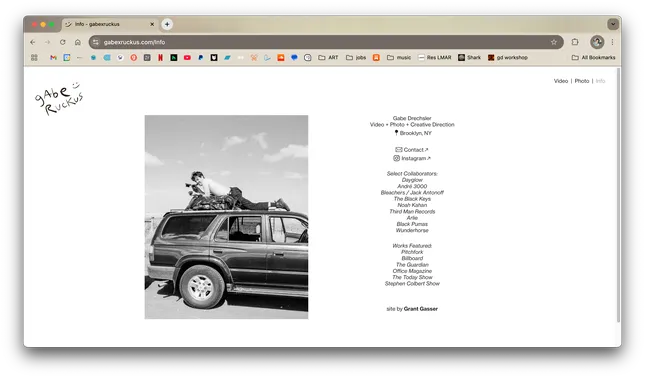645x378 pixels.
Task: Click the "Noah Kahan" text
Action: pyautogui.click(x=412, y=205)
